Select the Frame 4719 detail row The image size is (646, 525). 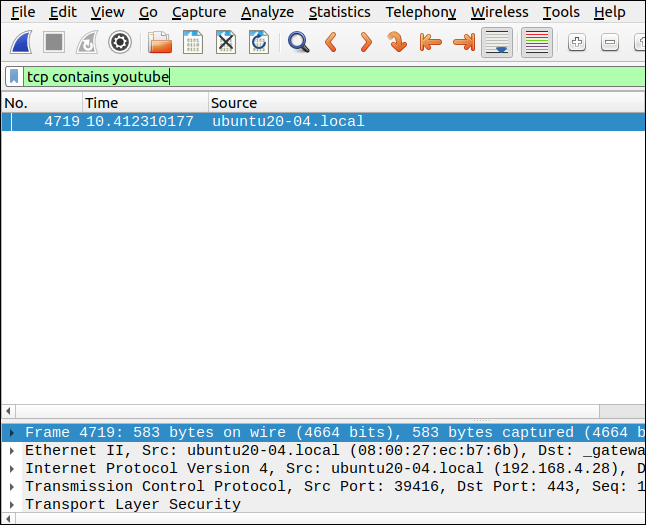tap(323, 433)
